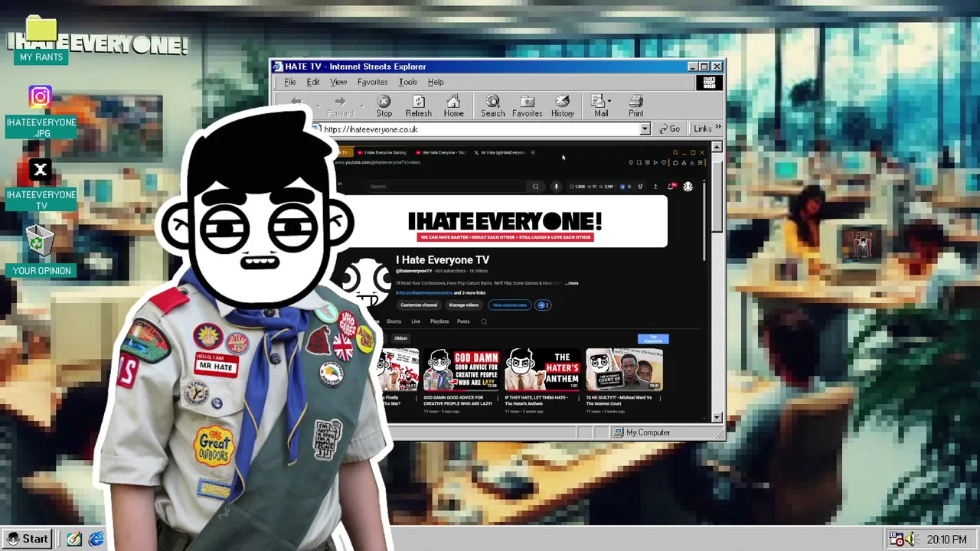Open YouTube notifications bell
Screen dimensions: 980x551
[671, 187]
